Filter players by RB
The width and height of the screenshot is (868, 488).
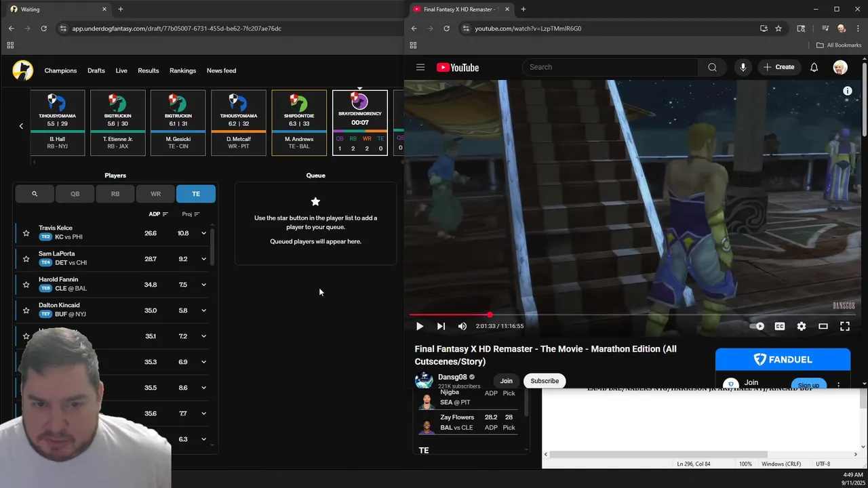point(115,194)
